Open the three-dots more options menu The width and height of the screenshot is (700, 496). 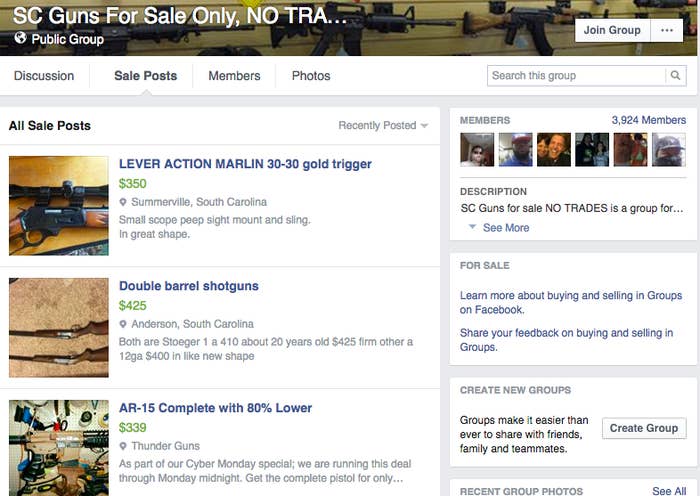[x=667, y=30]
